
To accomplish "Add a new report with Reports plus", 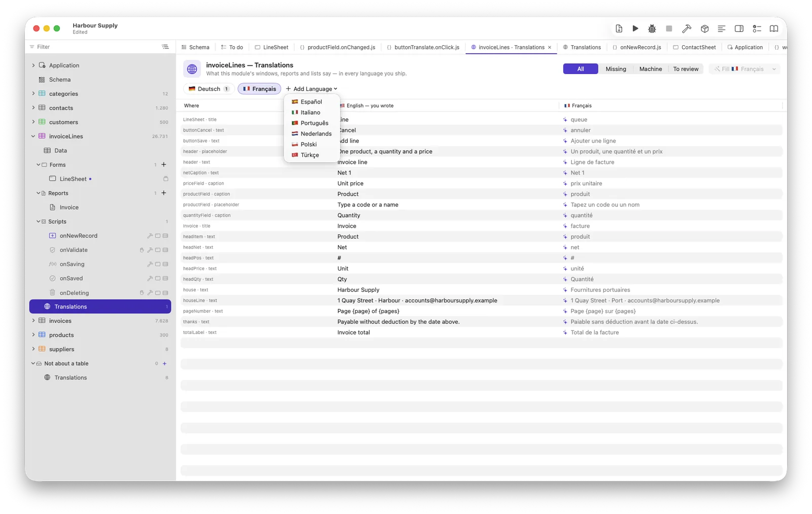I will click(x=163, y=193).
